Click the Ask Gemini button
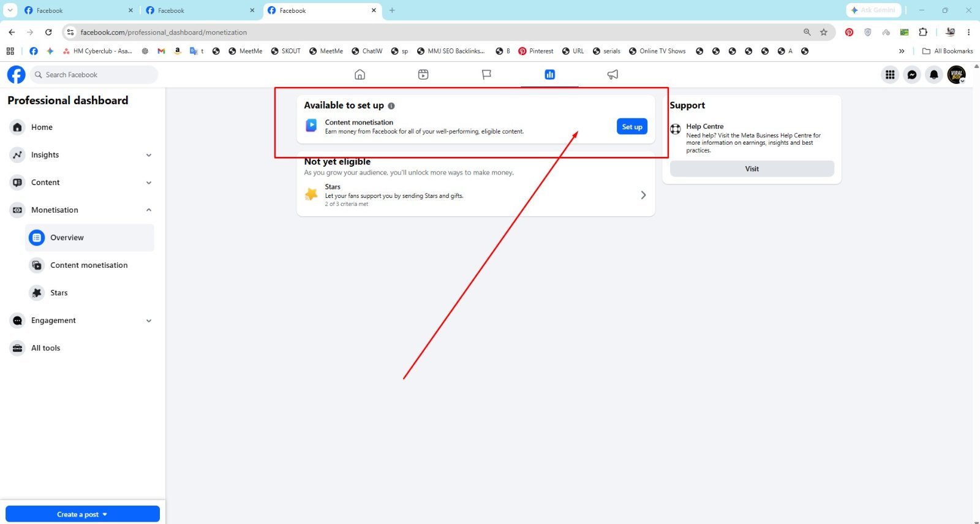The width and height of the screenshot is (980, 524). pyautogui.click(x=873, y=10)
